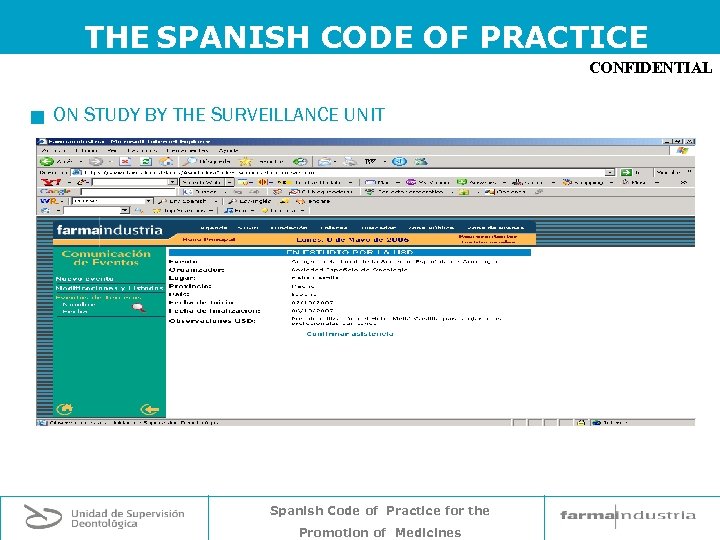Open the Archivo menu in the menu bar

pos(54,151)
